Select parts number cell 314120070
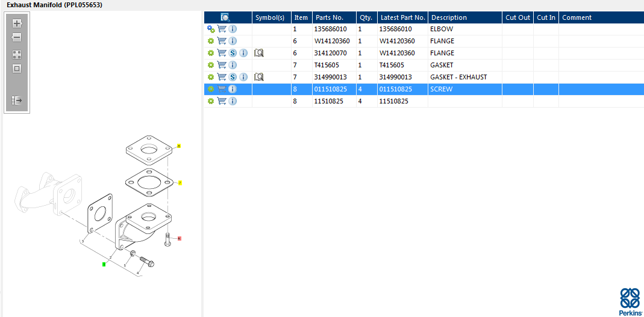The image size is (644, 317). (x=334, y=53)
